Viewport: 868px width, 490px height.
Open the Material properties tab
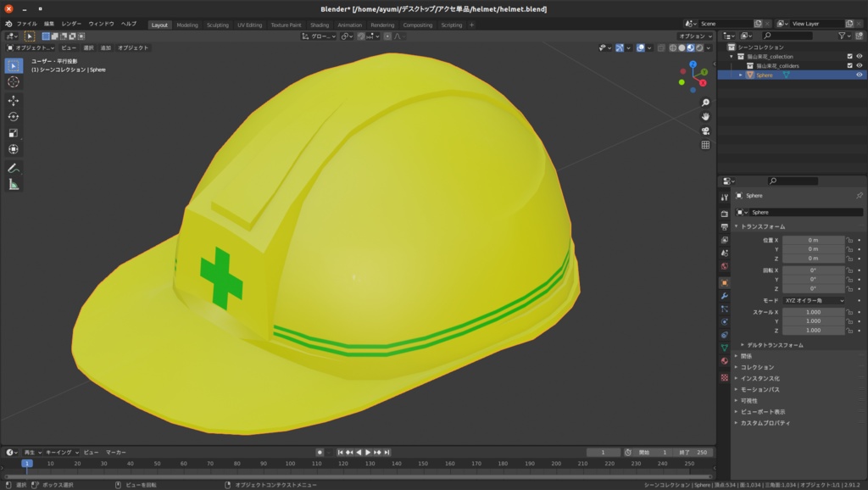click(x=723, y=359)
